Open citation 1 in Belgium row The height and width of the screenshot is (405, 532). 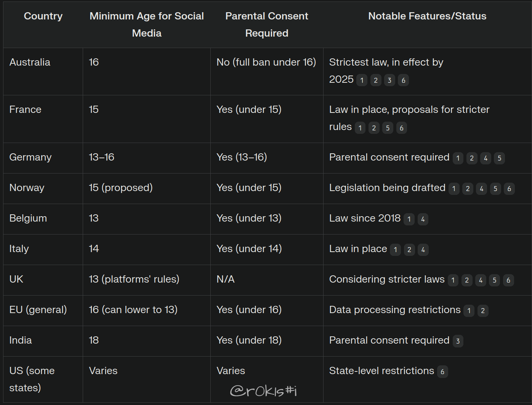[x=409, y=219]
